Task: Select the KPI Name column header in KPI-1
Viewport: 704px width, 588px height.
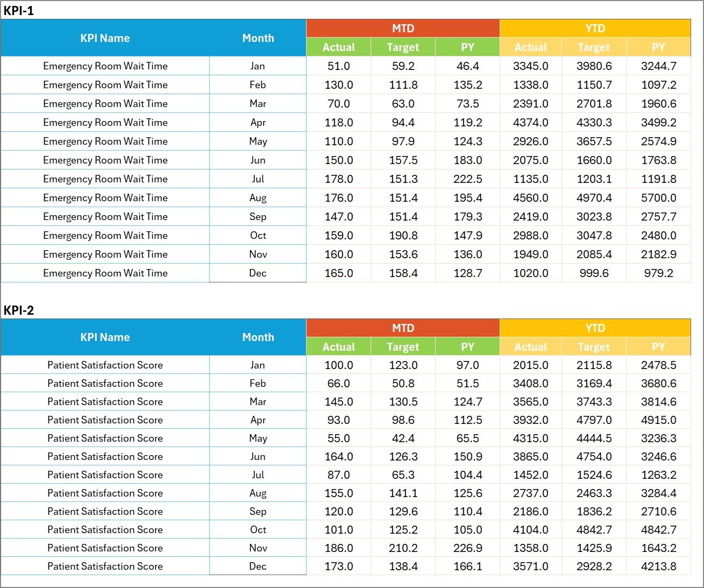Action: (105, 38)
